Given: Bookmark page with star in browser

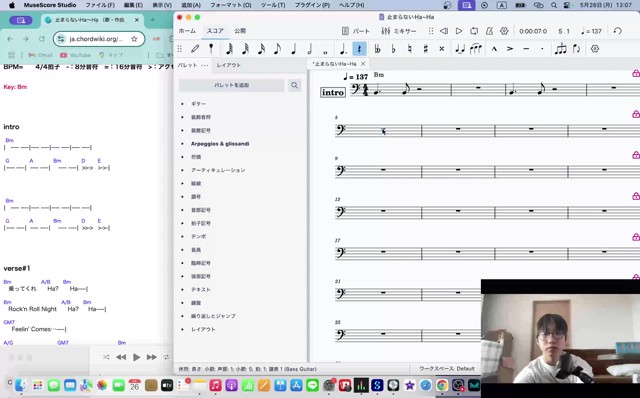Looking at the screenshot, I should coord(134,39).
